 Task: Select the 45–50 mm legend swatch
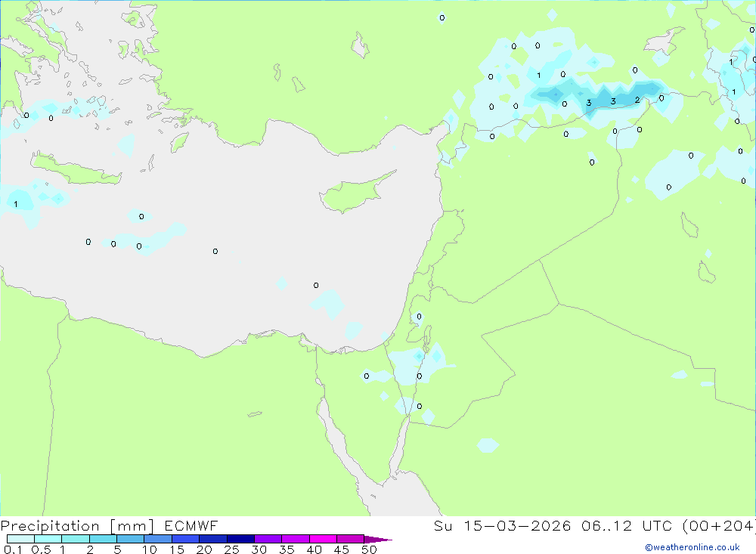pyautogui.click(x=350, y=539)
